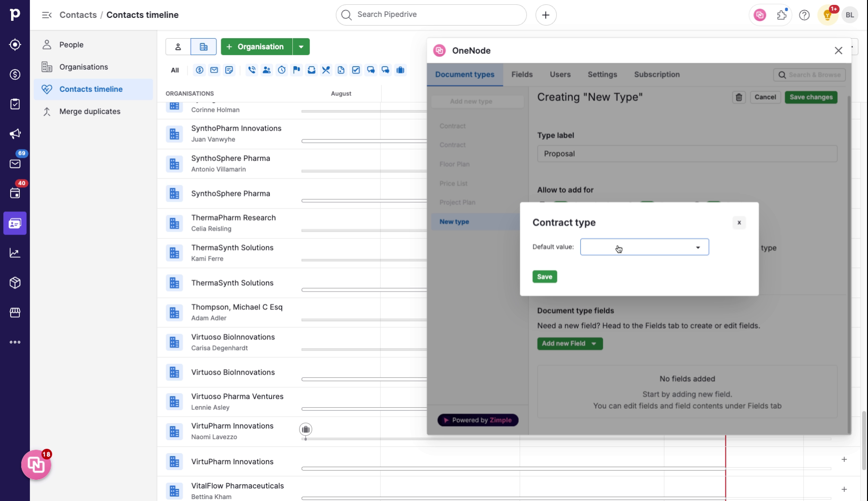
Task: Cancel creating the new type
Action: tap(765, 97)
